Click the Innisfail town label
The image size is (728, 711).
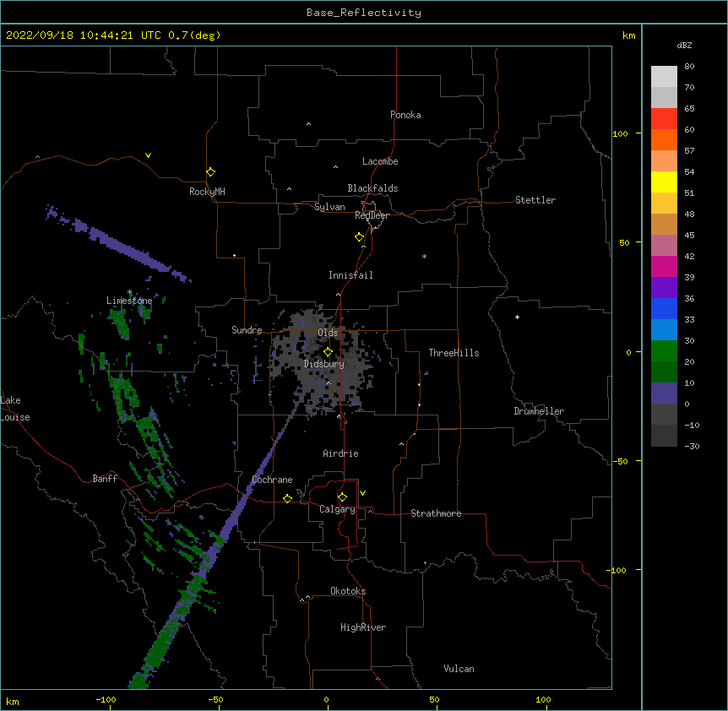click(x=350, y=275)
